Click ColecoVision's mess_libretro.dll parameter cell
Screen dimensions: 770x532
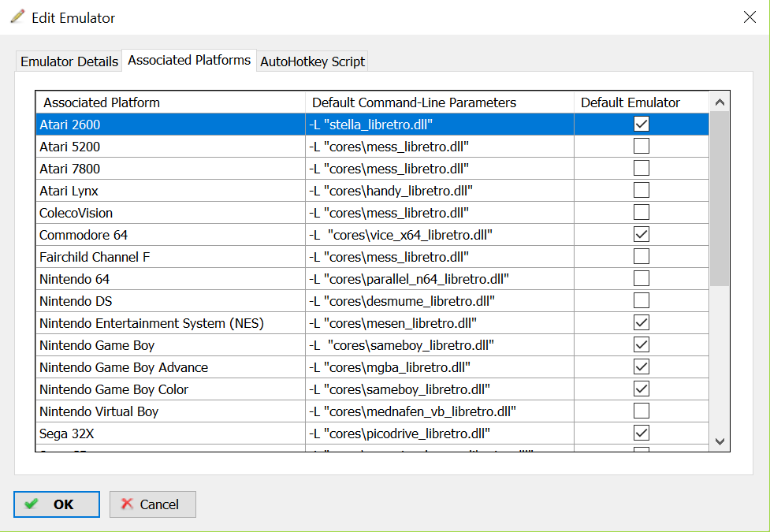click(x=440, y=213)
